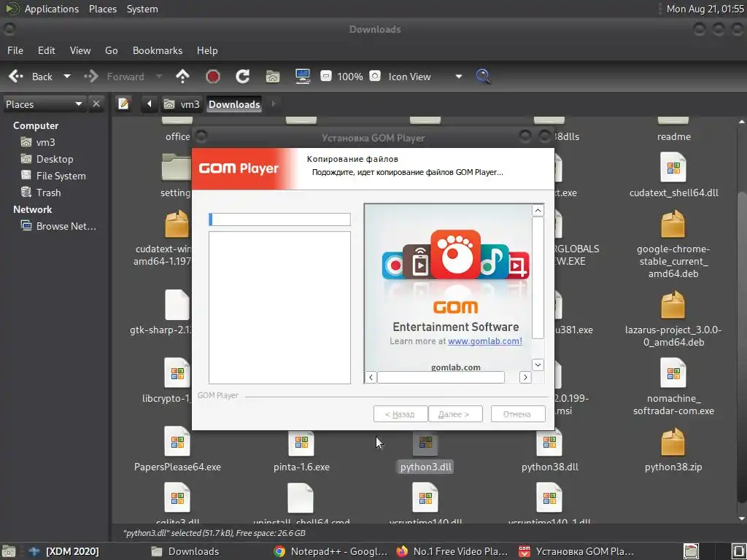Click the readme file label
The image size is (747, 560).
[673, 136]
